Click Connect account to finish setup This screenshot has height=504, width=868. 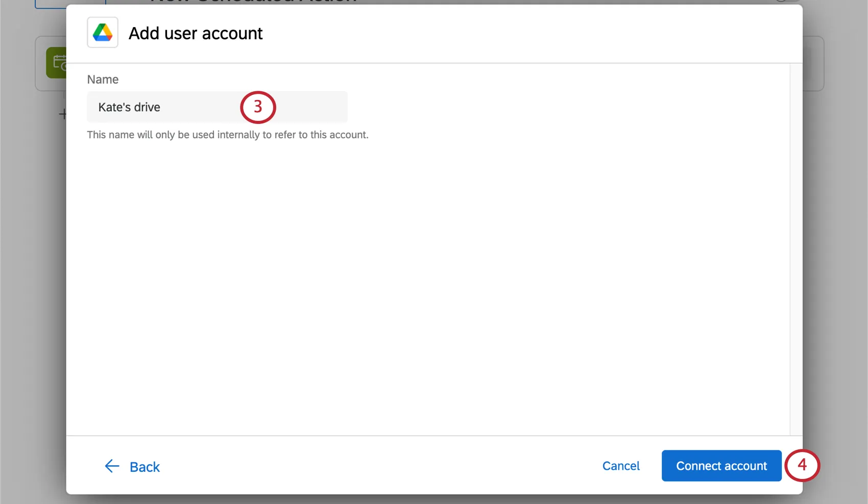tap(721, 466)
